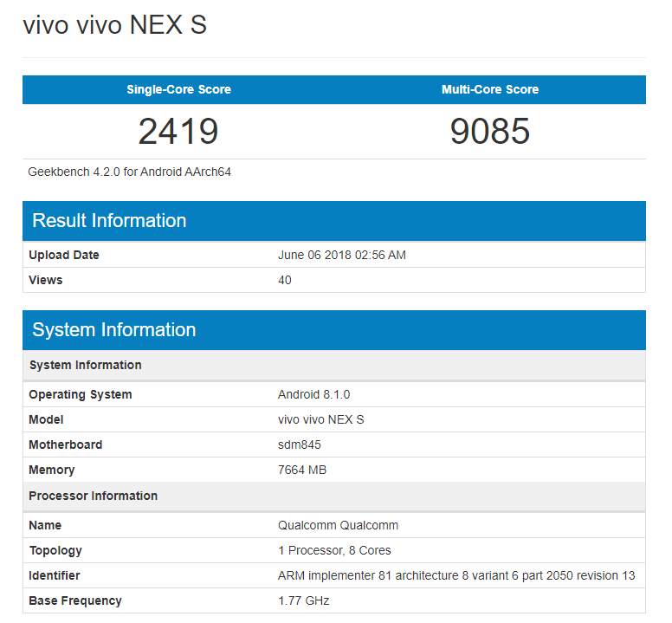Click the 7664 MB memory value
The height and width of the screenshot is (623, 672).
tap(301, 470)
